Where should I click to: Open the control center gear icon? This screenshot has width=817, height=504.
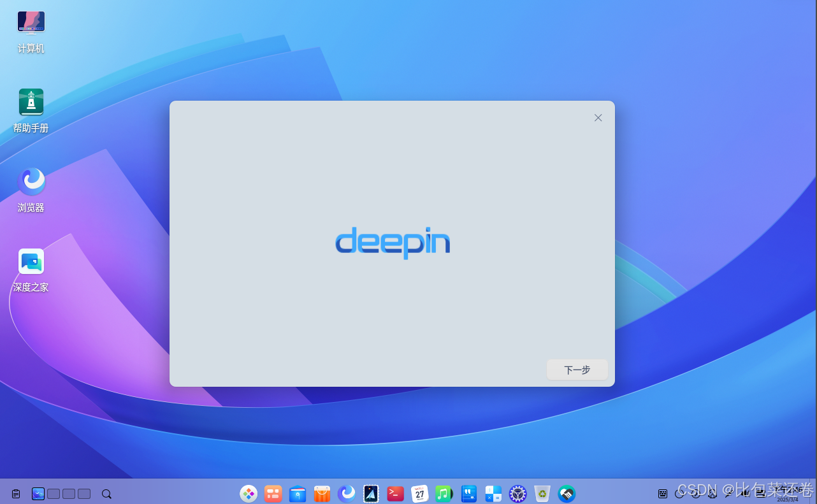pyautogui.click(x=517, y=493)
